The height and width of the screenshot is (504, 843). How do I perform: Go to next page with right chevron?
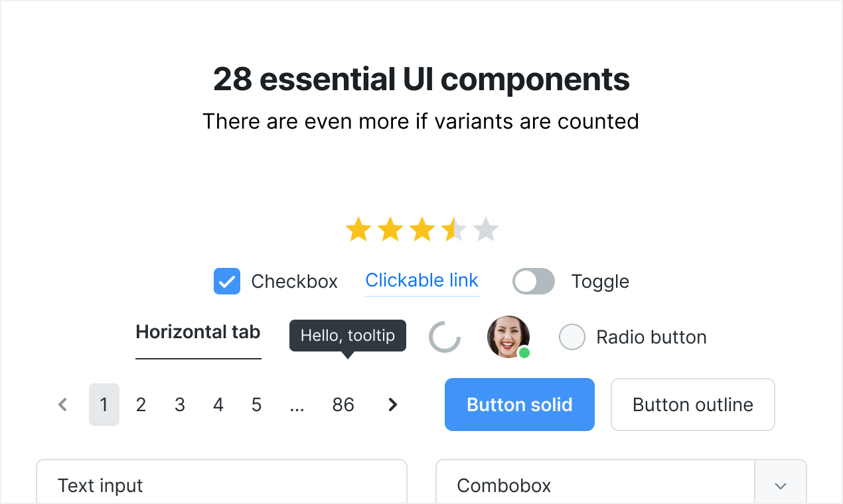point(393,405)
